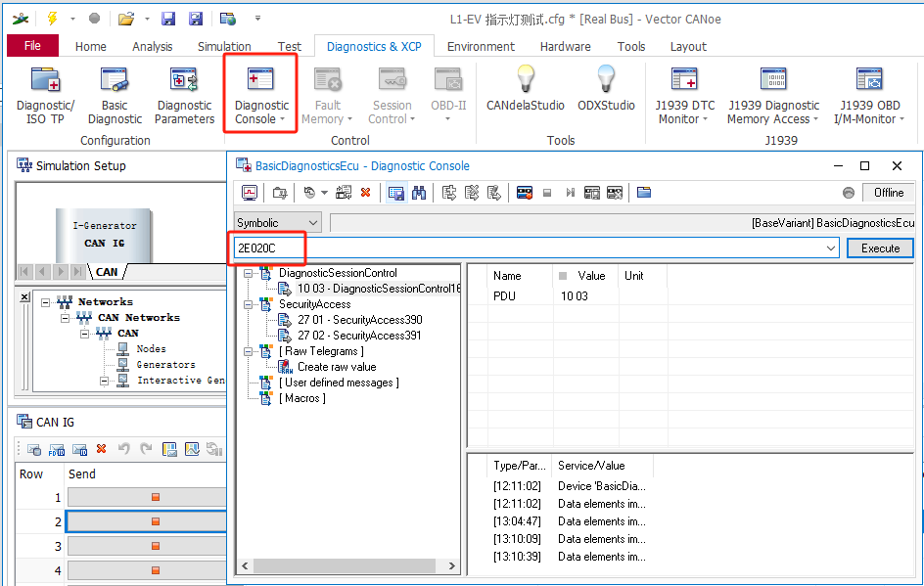The height and width of the screenshot is (586, 924).
Task: Switch to the Home ribbon tab
Action: pos(91,47)
